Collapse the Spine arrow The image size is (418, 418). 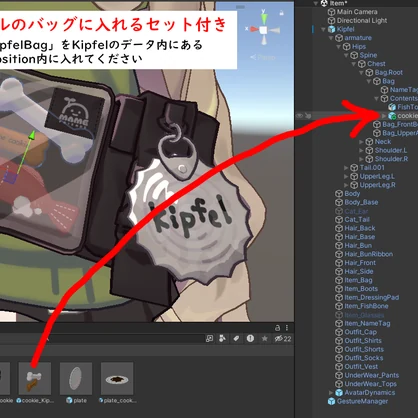346,55
